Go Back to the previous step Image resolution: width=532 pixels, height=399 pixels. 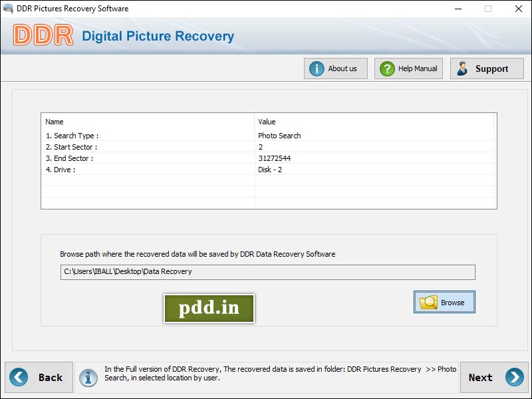(x=40, y=377)
